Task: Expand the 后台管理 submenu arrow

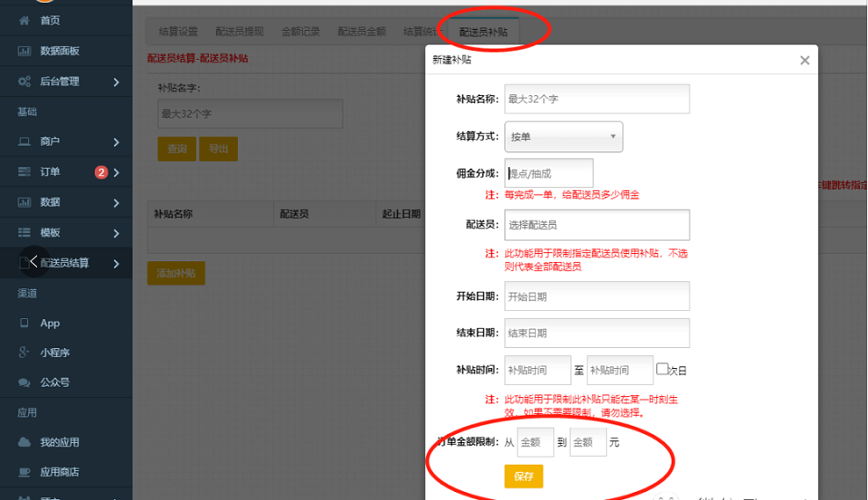Action: point(117,82)
